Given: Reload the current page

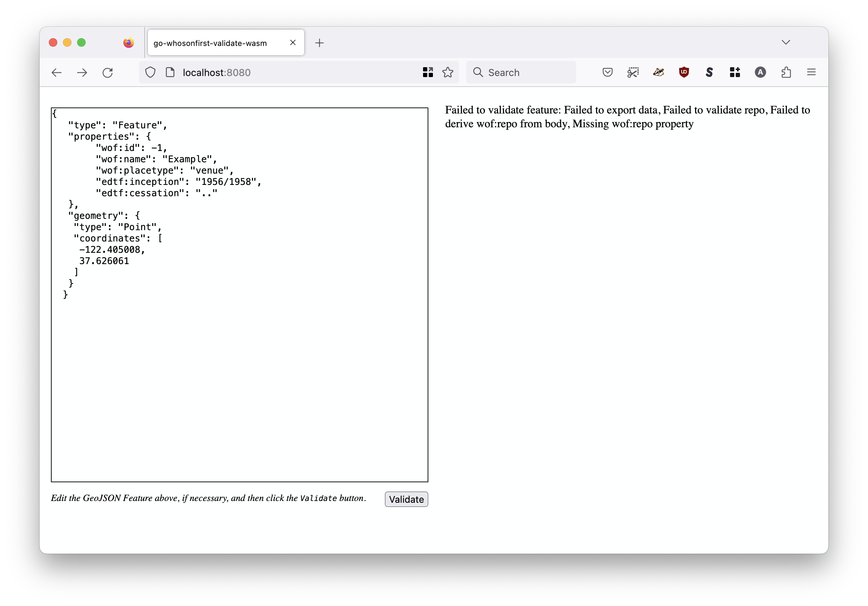Looking at the screenshot, I should coord(108,72).
